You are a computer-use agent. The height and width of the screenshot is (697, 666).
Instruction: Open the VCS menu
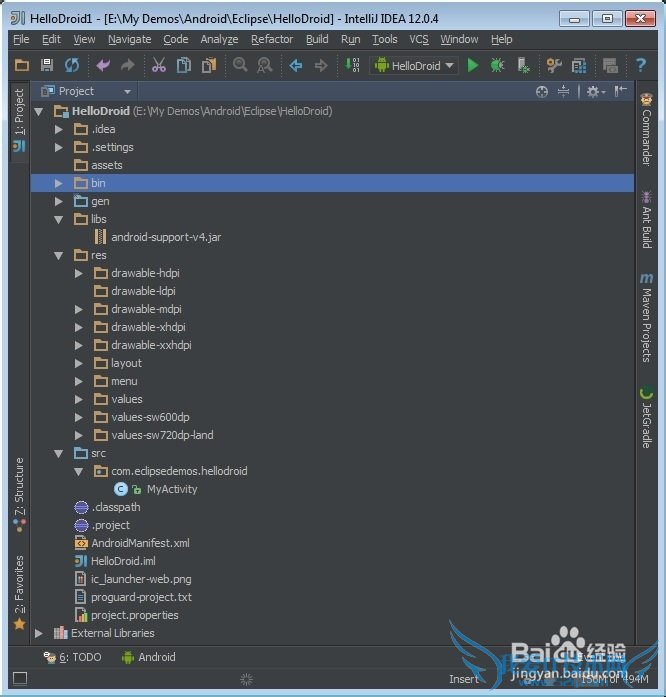[x=419, y=40]
